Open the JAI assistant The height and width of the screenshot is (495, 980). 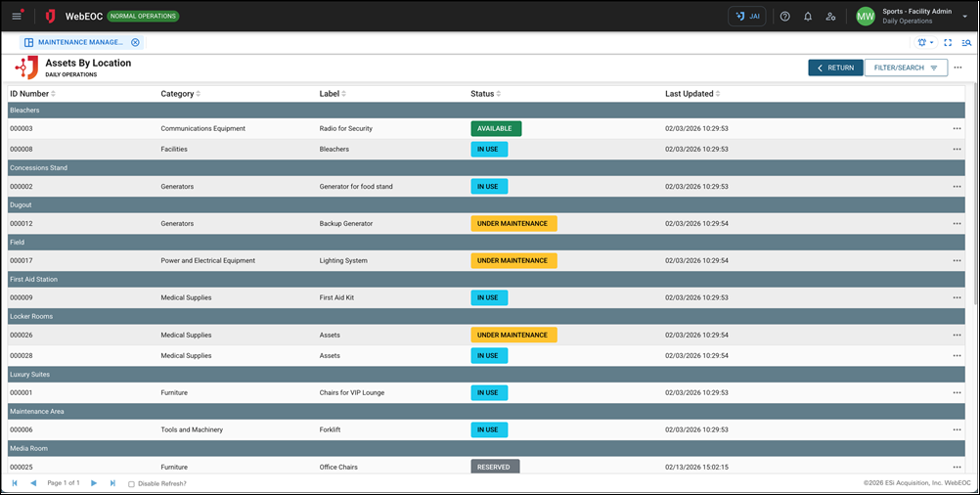point(747,16)
